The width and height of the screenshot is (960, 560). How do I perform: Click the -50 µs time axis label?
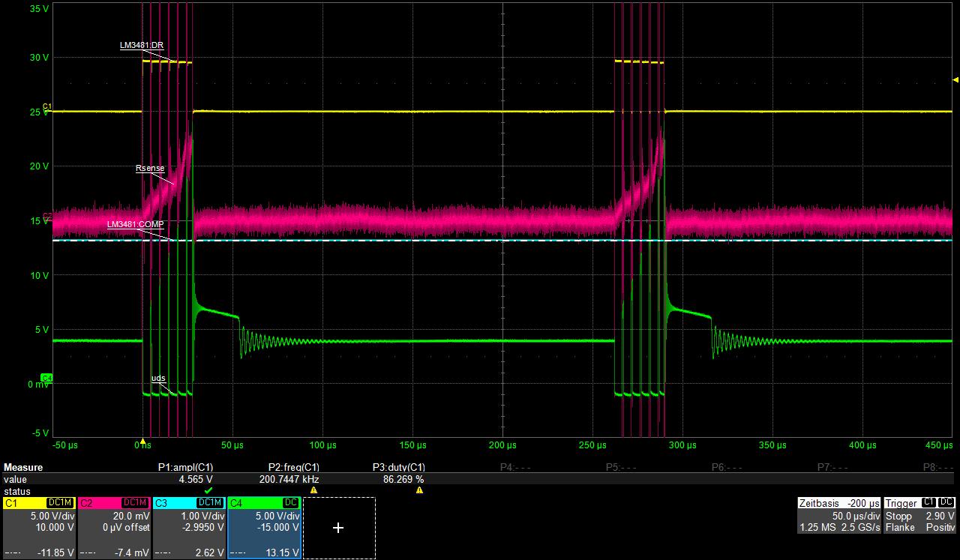click(x=65, y=445)
